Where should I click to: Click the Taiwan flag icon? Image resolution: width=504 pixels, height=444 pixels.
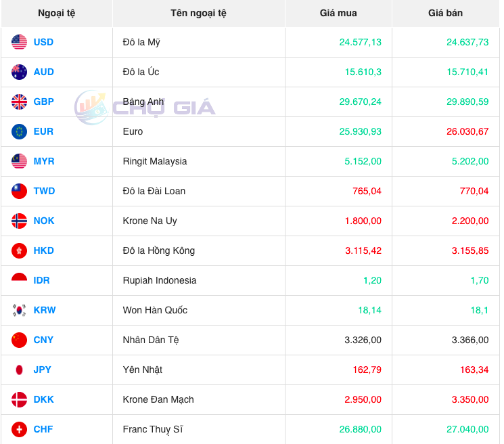click(19, 191)
